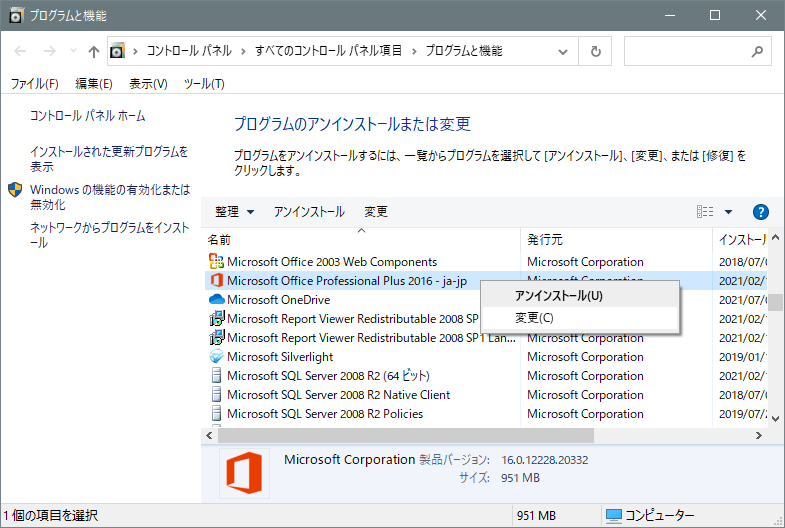Click the Microsoft Silverlight program icon
The height and width of the screenshot is (528, 785).
pos(216,357)
